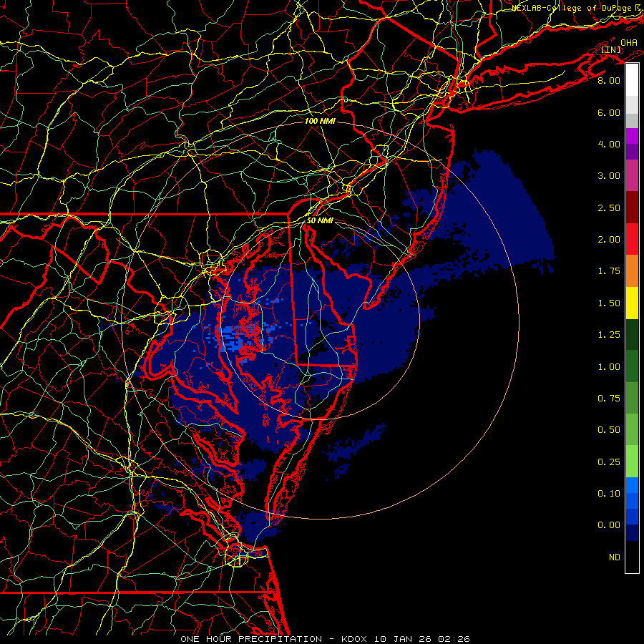Click the dark maroon legend swatch near 2.50
Viewport: 644px width, 644px height.
point(632,208)
